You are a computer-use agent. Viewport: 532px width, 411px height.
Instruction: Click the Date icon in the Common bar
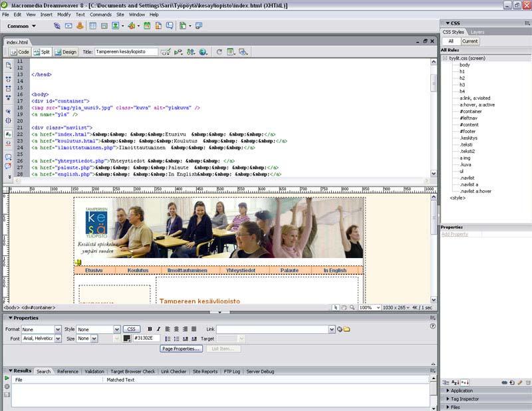147,26
